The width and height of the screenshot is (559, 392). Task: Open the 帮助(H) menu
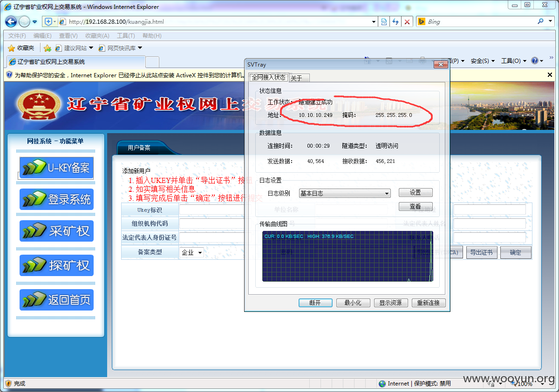coord(152,36)
